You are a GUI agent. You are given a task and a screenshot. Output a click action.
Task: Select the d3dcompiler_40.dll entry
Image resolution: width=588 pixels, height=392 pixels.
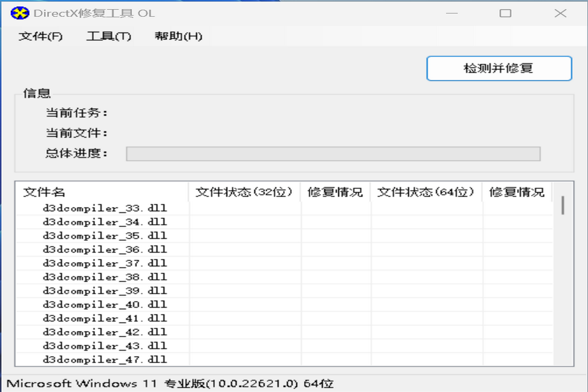coord(105,304)
